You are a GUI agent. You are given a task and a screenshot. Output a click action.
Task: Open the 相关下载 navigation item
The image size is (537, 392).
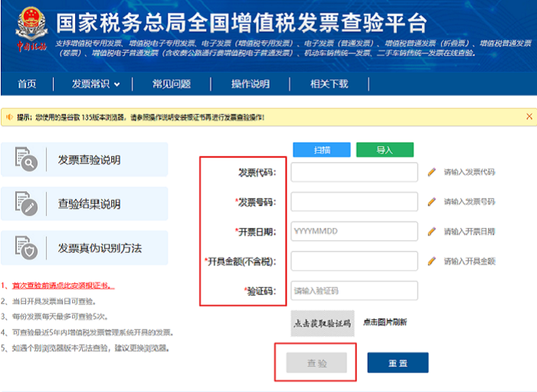[x=329, y=84]
